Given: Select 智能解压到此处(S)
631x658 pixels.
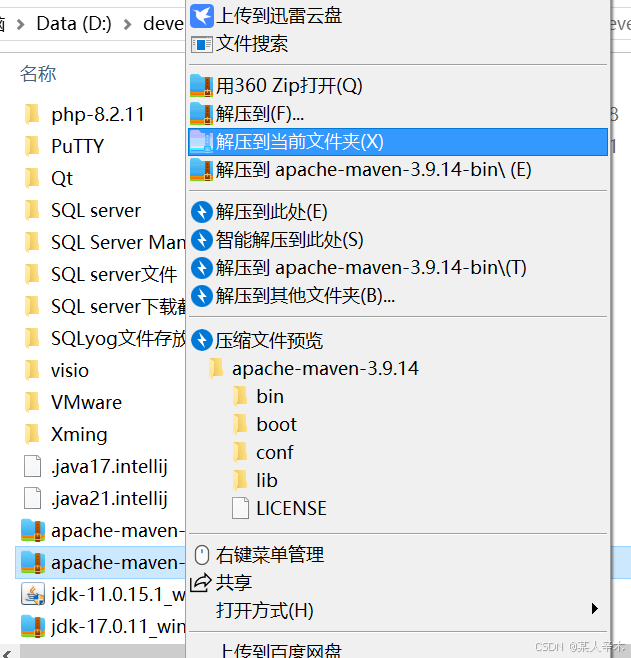Looking at the screenshot, I should 398,240.
